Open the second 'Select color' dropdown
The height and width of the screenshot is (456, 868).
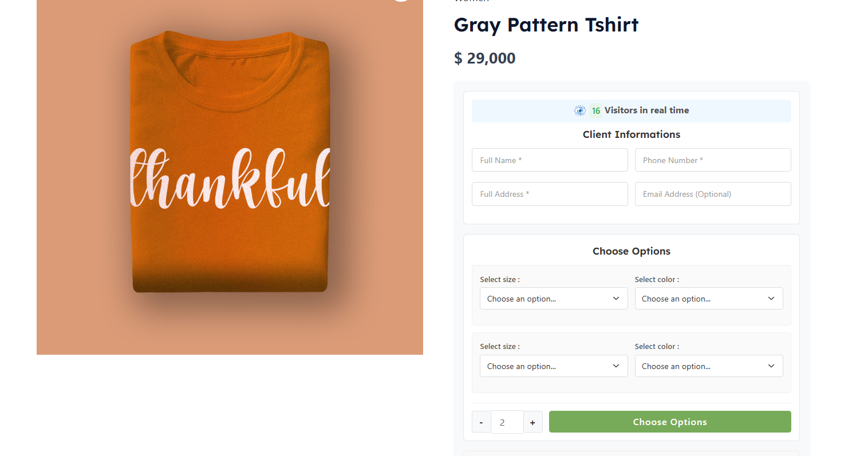pos(708,366)
